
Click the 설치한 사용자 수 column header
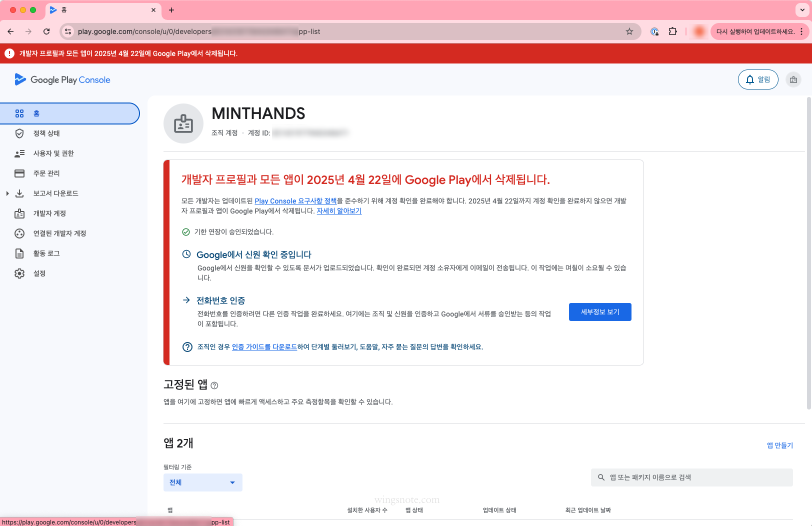(367, 510)
